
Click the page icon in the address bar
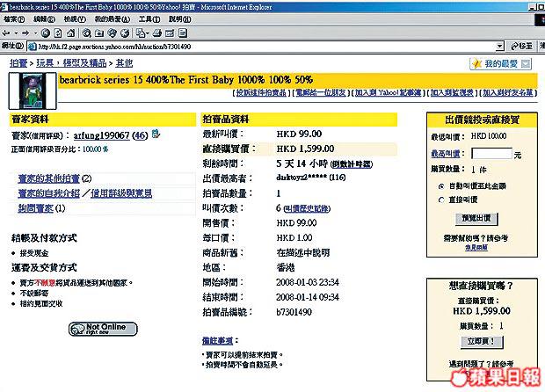[x=32, y=47]
